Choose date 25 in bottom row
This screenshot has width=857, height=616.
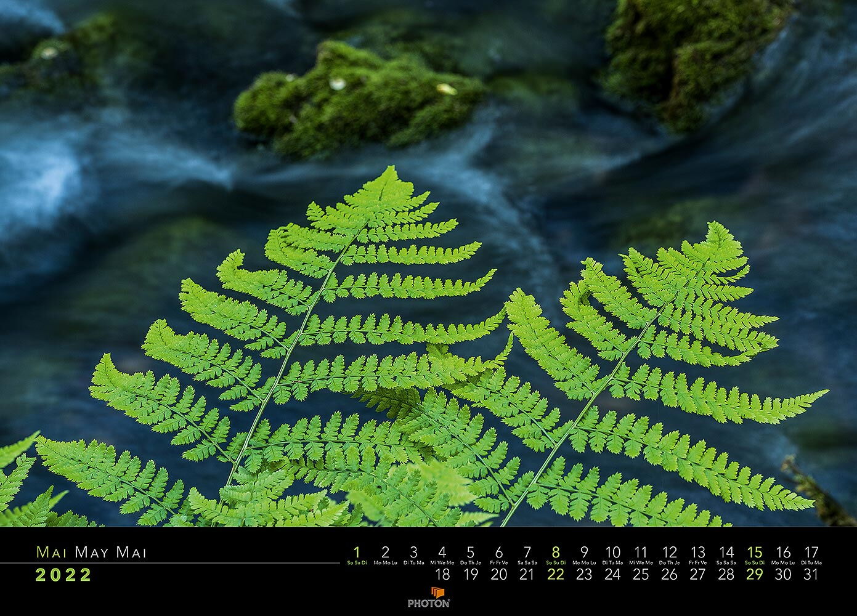click(641, 575)
